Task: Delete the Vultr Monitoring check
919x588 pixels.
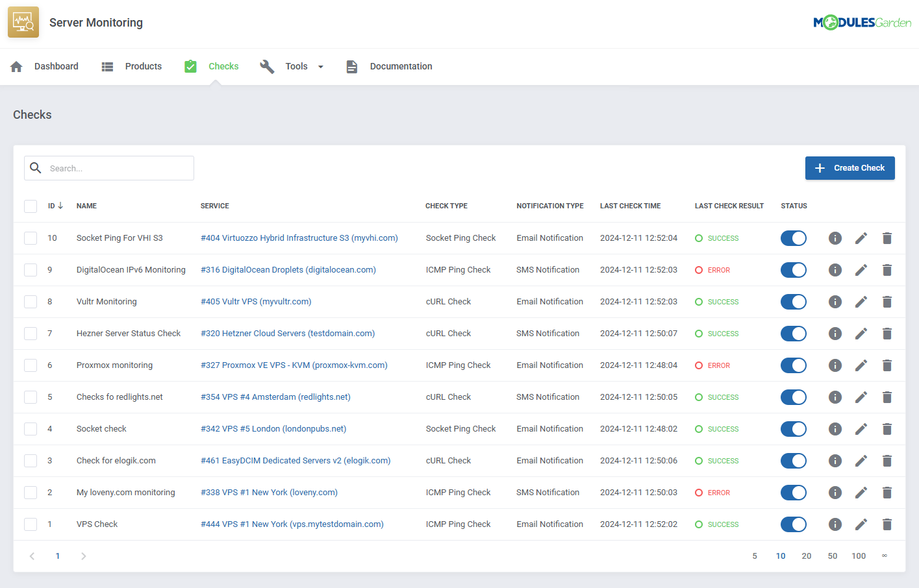Action: click(x=887, y=302)
